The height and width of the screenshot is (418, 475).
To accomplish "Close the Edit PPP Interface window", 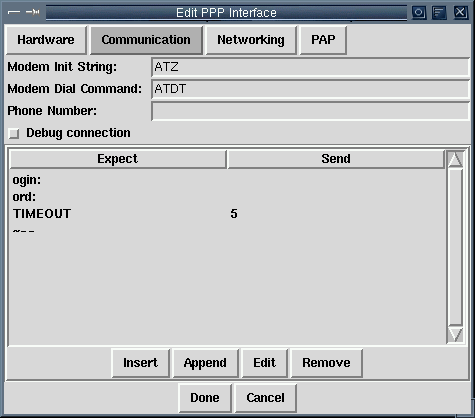I will pos(460,13).
